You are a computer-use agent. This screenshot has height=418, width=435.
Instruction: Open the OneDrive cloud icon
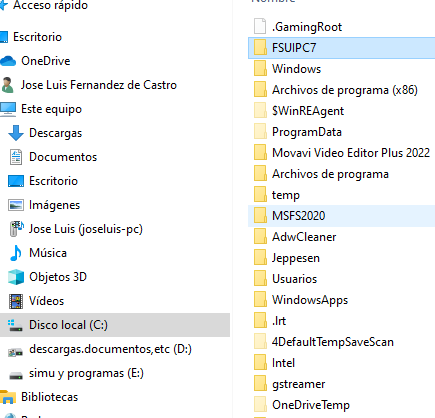(x=8, y=61)
